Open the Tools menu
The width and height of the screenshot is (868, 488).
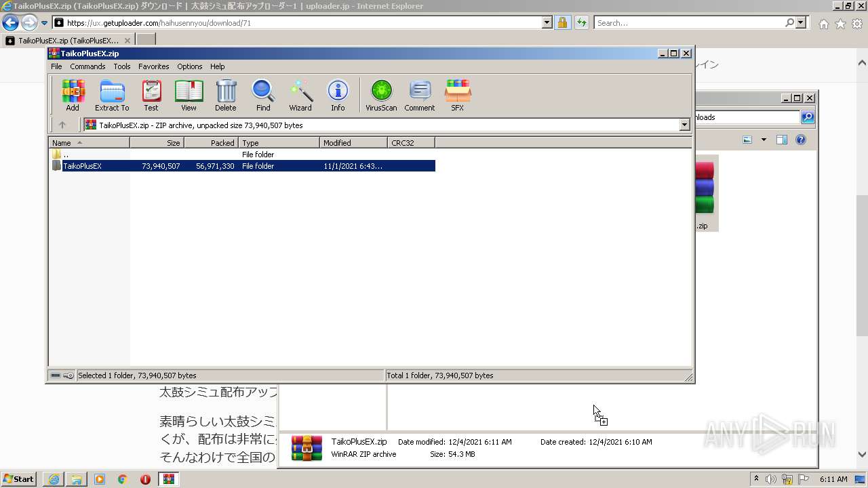(122, 66)
